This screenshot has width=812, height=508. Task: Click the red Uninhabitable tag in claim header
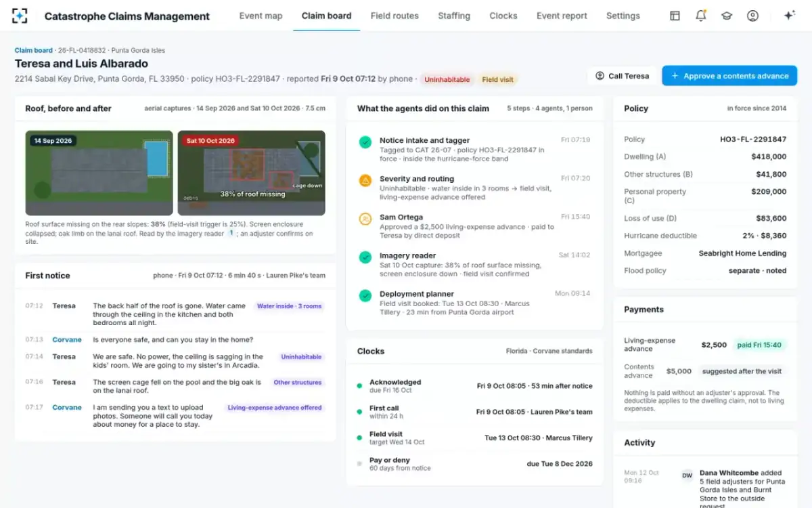pyautogui.click(x=447, y=80)
